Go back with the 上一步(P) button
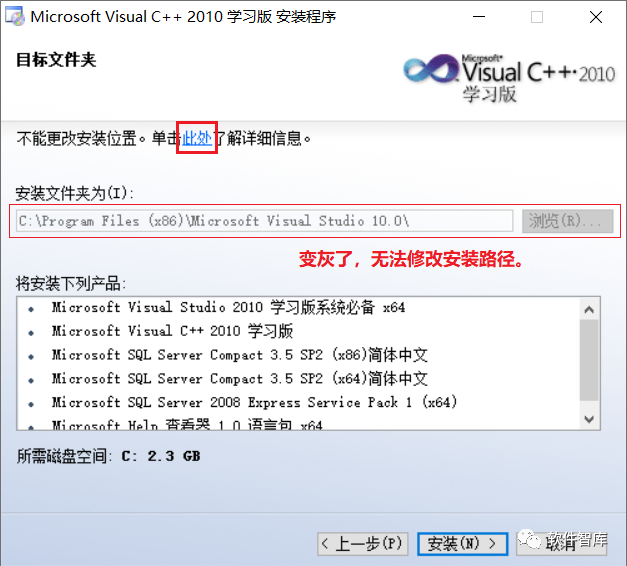This screenshot has width=627, height=566. tap(363, 544)
